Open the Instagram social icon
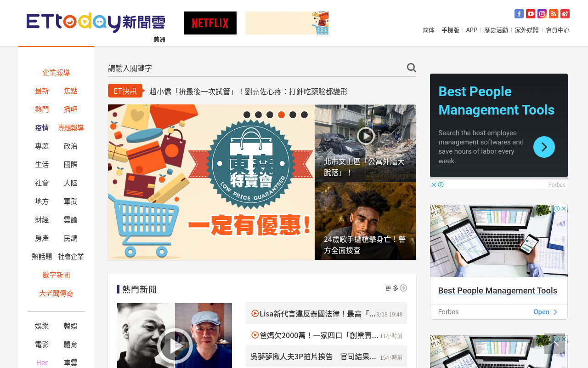The height and width of the screenshot is (368, 588). [542, 14]
